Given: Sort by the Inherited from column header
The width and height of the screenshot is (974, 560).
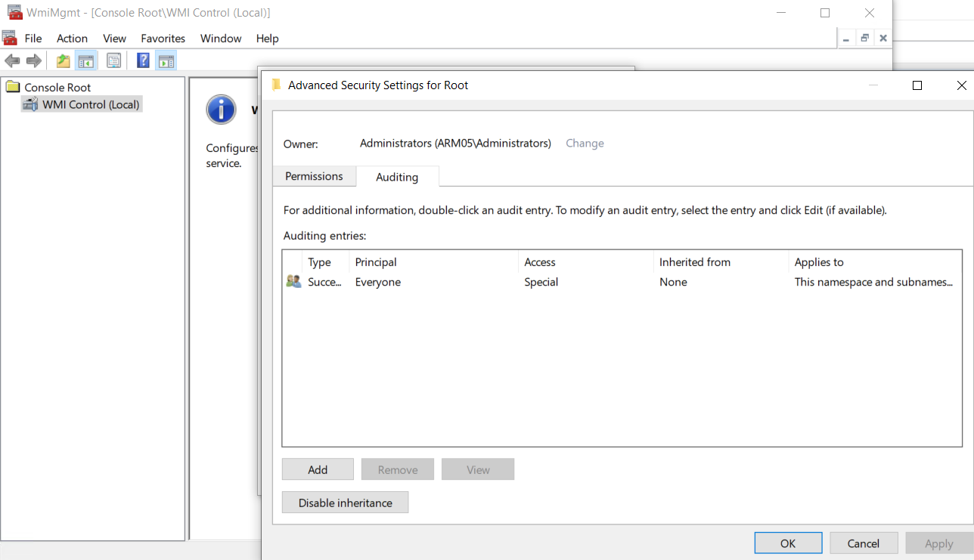Looking at the screenshot, I should coord(721,262).
